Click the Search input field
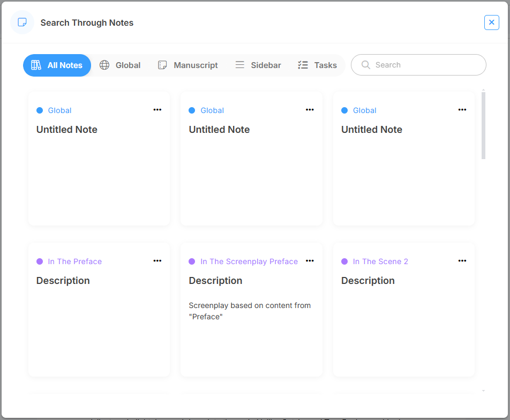 [x=426, y=65]
